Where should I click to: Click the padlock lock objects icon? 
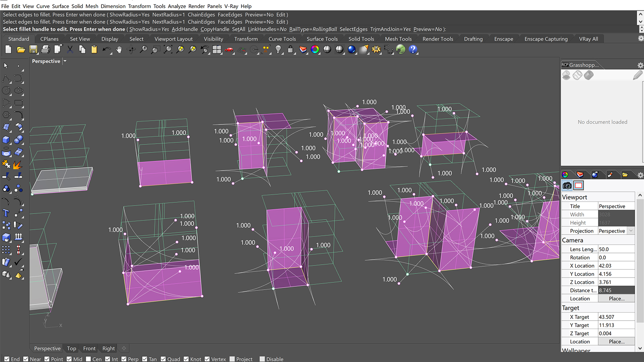(x=291, y=49)
